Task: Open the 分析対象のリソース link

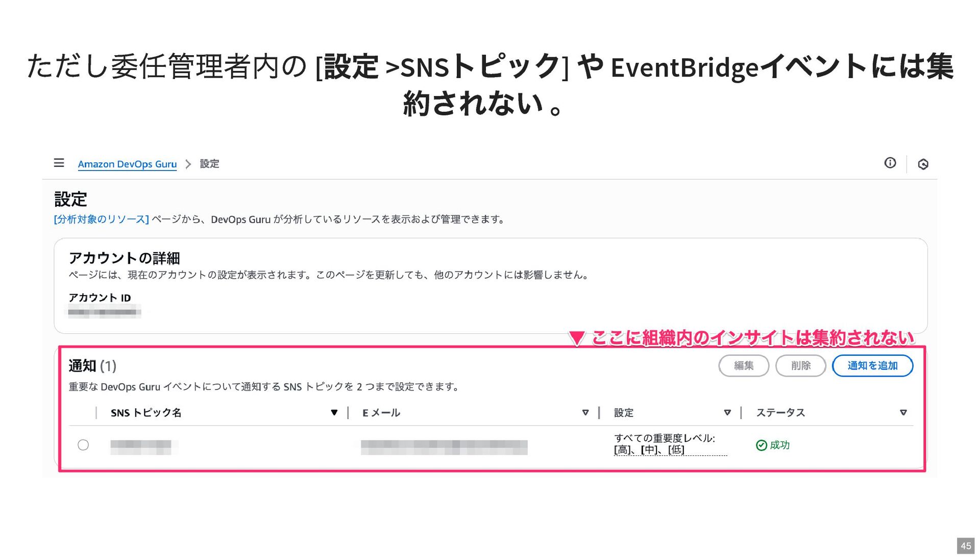Action: tap(101, 219)
